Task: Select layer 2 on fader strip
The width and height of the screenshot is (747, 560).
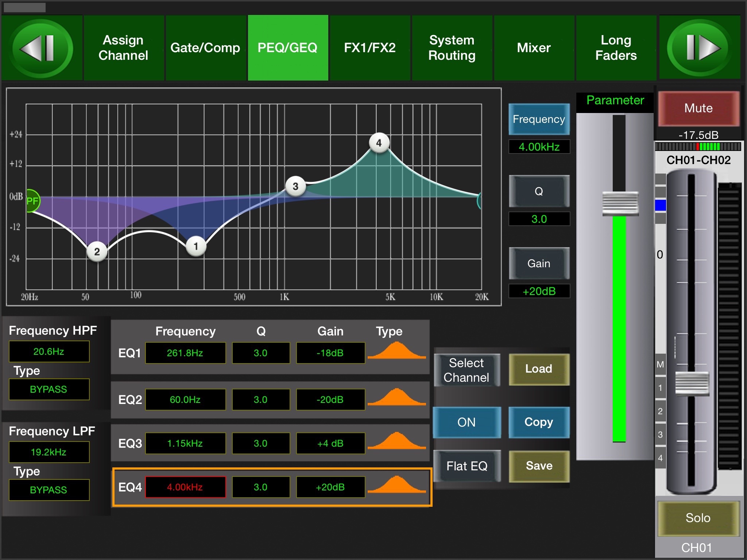Action: point(660,411)
